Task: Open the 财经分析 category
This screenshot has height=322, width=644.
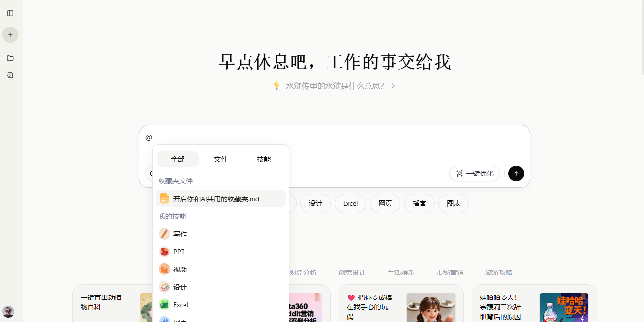Action: click(303, 272)
